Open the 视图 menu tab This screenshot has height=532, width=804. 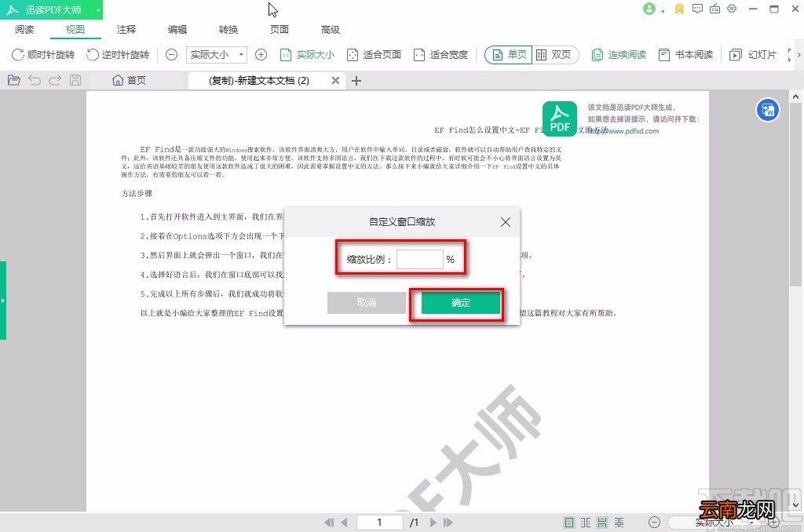click(75, 30)
